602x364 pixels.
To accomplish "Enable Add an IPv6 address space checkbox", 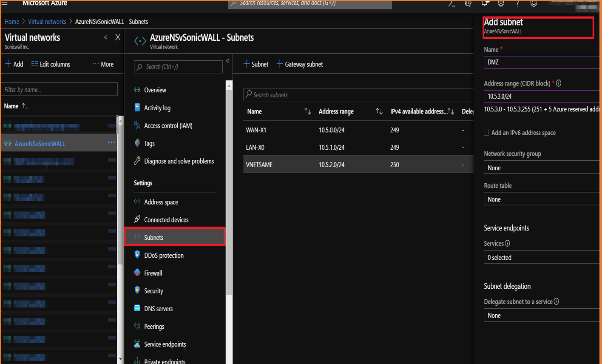I will point(486,133).
